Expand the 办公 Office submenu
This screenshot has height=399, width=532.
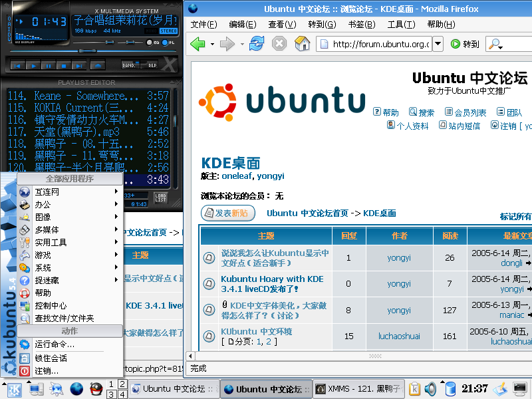70,204
